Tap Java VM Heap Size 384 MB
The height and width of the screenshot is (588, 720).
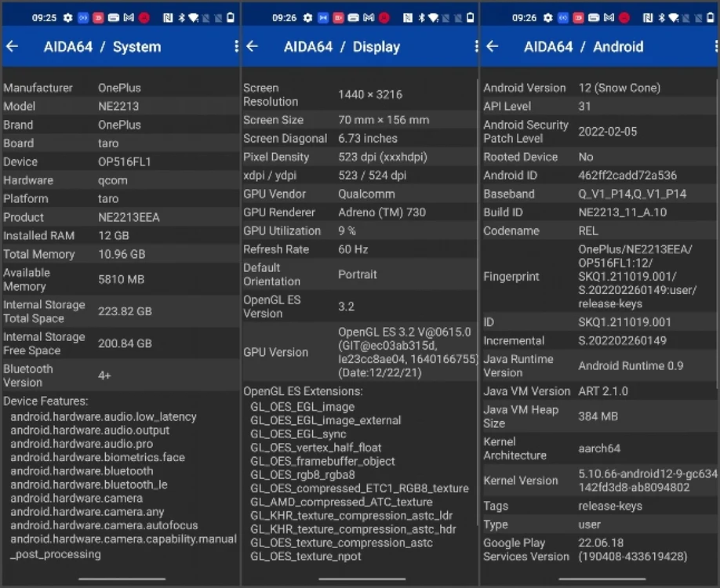point(598,416)
